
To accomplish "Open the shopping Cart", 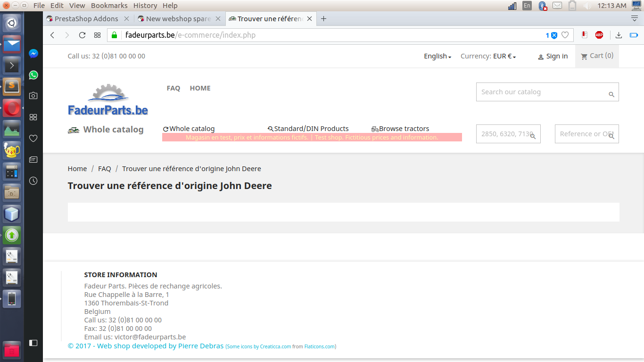I will point(597,56).
